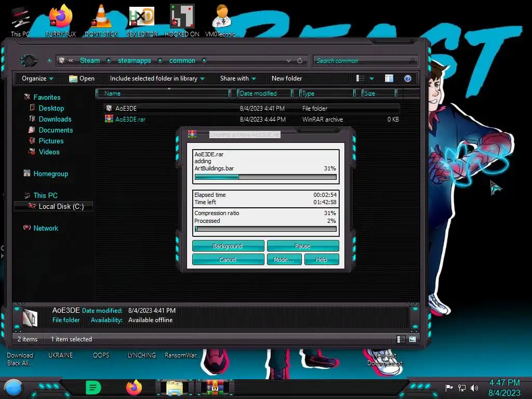532x399 pixels.
Task: Select the AoE3DE folder row
Action: pyautogui.click(x=251, y=108)
